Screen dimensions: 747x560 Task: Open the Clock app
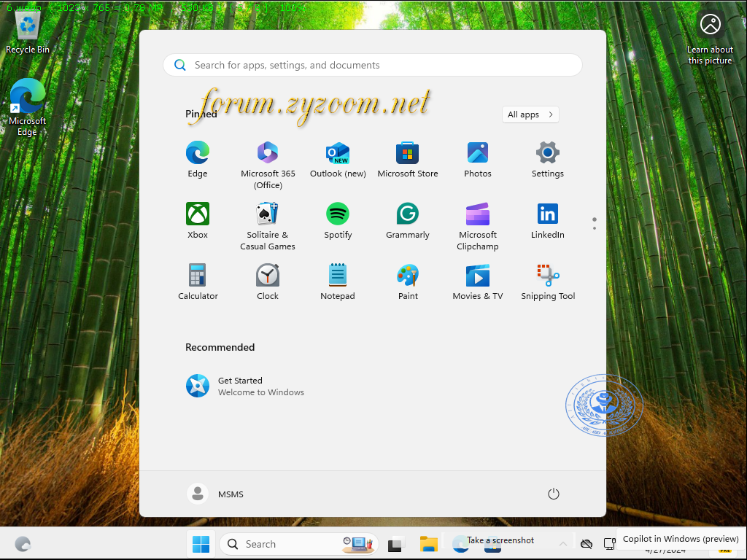point(268,282)
